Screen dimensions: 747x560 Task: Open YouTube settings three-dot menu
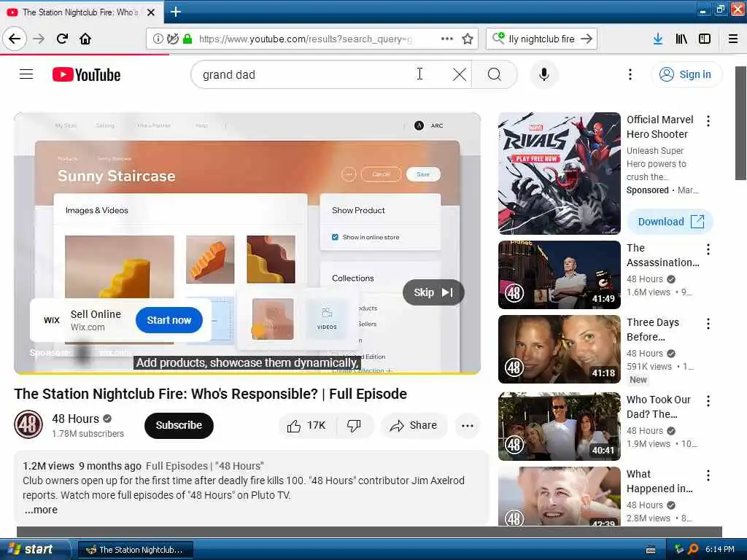[630, 74]
